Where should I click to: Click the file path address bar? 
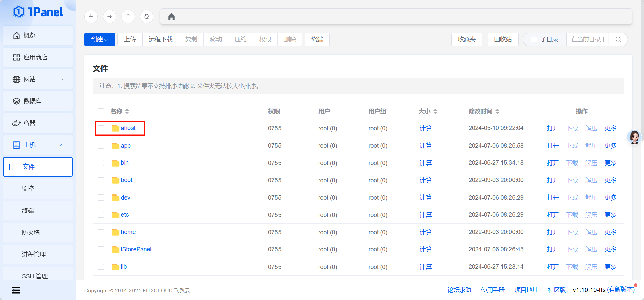click(396, 17)
